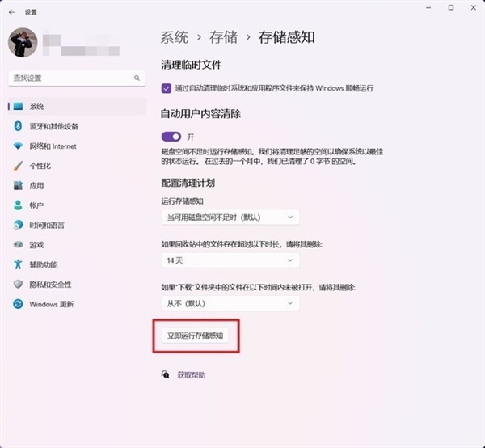Expand the 从不（默认）downloads dropdown
Image resolution: width=485 pixels, height=448 pixels.
230,303
